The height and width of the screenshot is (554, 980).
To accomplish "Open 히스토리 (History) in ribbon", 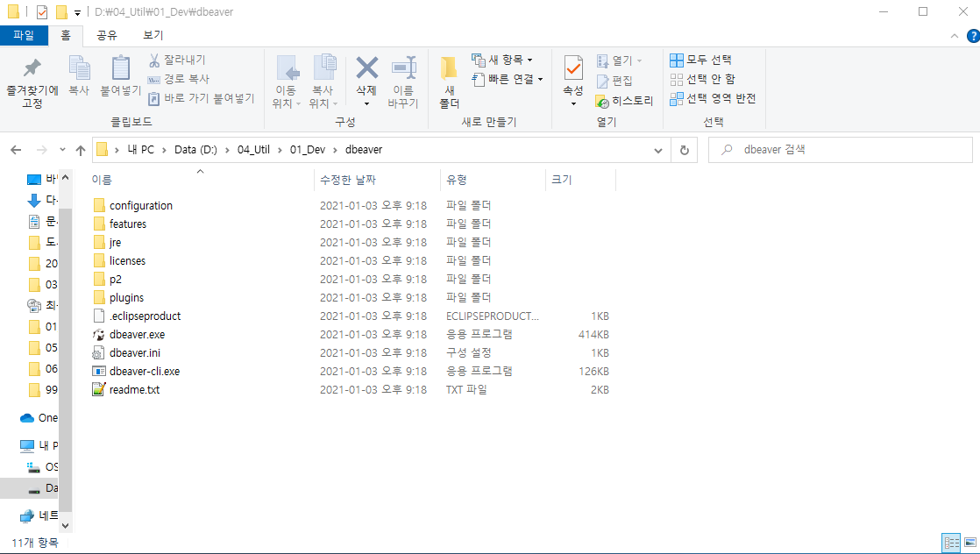I will 624,101.
